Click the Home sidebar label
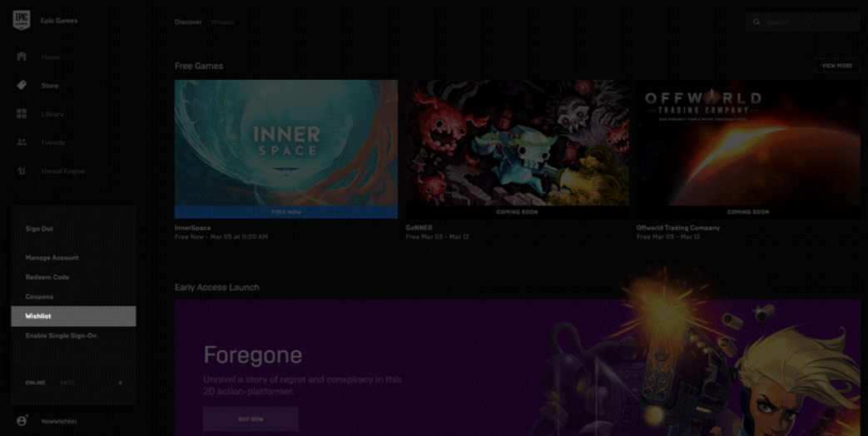 pos(51,57)
